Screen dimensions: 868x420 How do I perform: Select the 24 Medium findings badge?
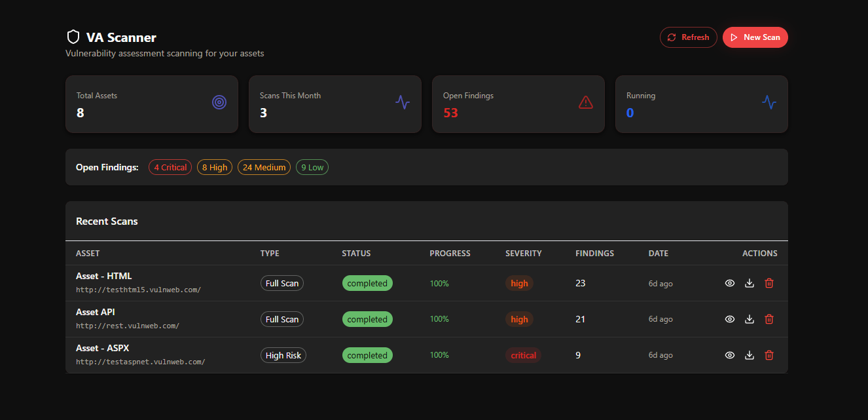[264, 167]
